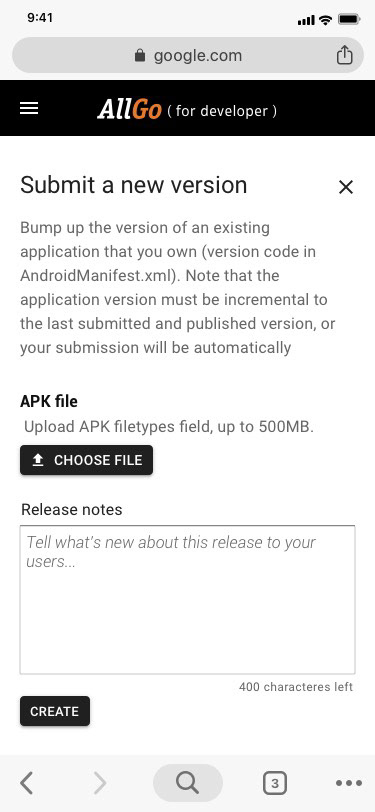Tap the battery indicator in status bar

pyautogui.click(x=349, y=20)
